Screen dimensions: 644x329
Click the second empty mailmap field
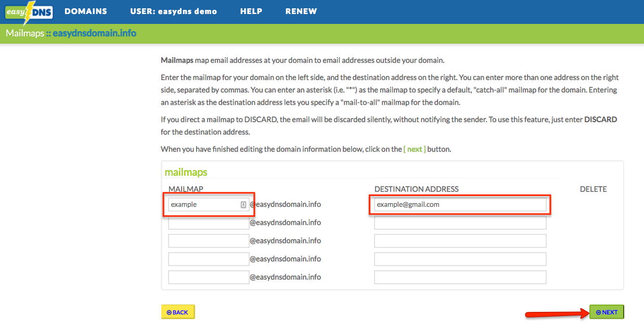[208, 222]
